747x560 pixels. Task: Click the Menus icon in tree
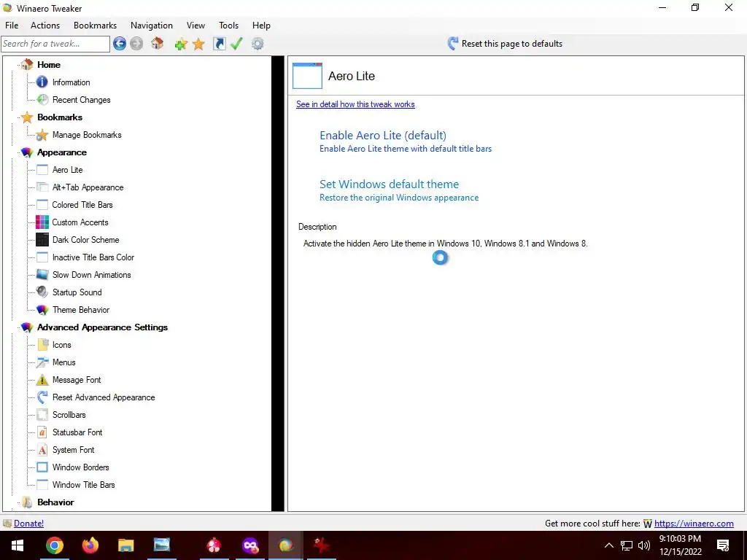click(42, 362)
